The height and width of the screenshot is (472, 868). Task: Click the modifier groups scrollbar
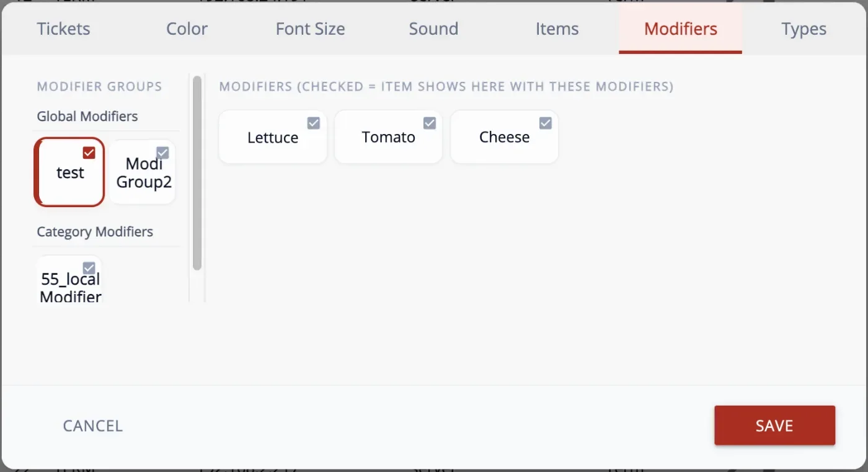click(x=197, y=173)
